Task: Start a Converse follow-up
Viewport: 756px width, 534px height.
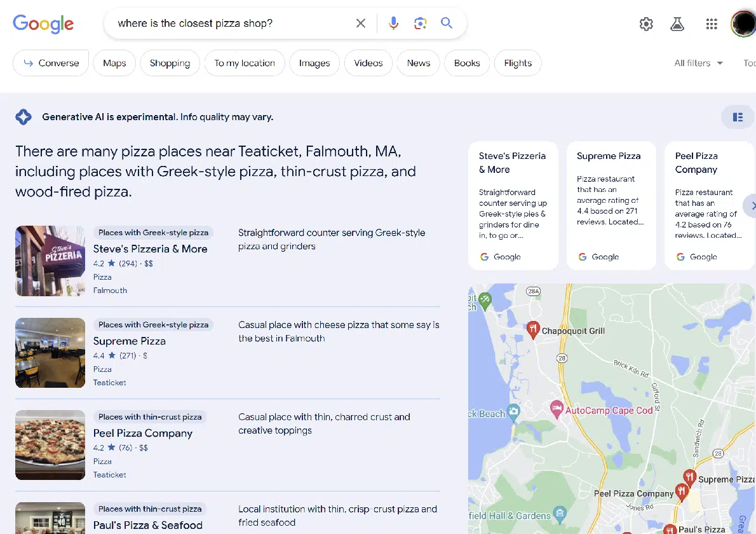Action: click(51, 63)
